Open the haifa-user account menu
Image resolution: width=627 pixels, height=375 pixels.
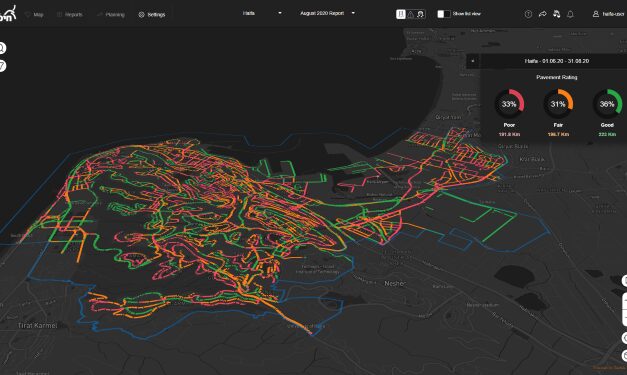609,14
